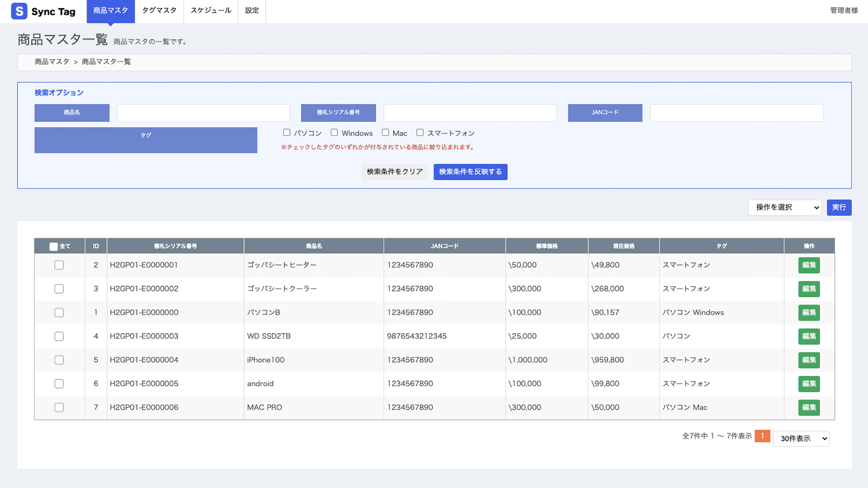Open the 操作を選択 dropdown
This screenshot has width=868, height=488.
pyautogui.click(x=784, y=207)
